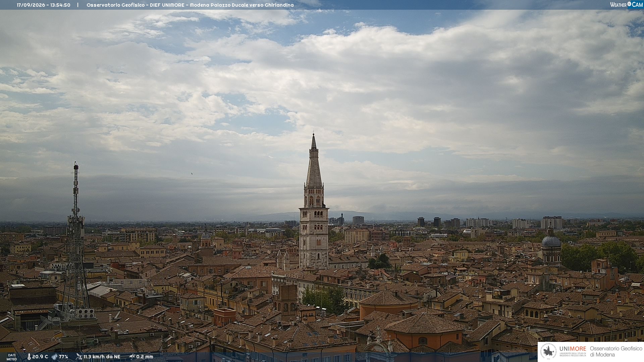Select the 11.3 km/h da NE wind reading
The image size is (644, 362).
point(102,357)
